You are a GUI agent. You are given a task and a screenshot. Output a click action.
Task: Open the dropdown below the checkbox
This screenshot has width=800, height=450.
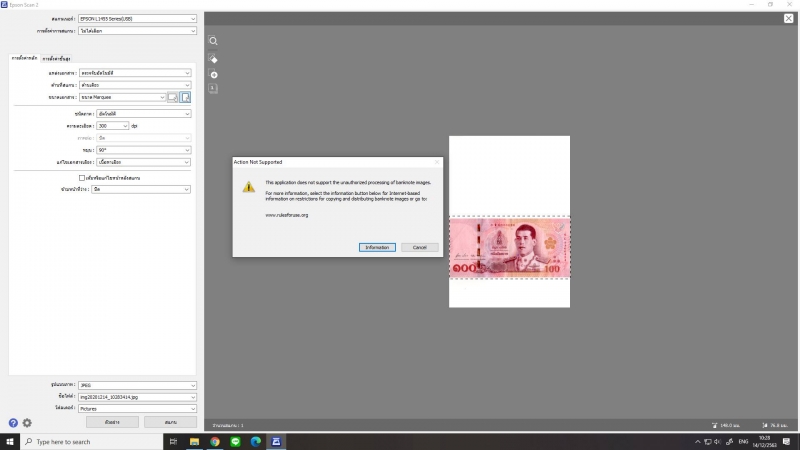pyautogui.click(x=141, y=189)
